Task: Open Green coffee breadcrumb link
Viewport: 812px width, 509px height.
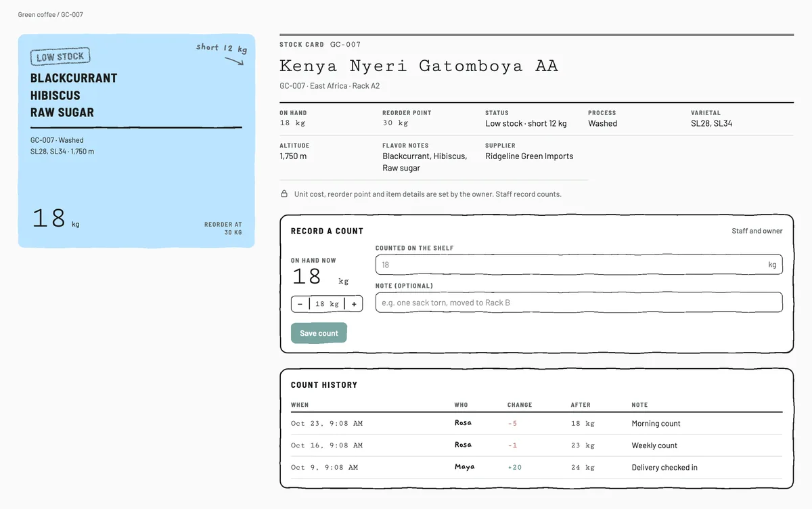Action: (37, 14)
